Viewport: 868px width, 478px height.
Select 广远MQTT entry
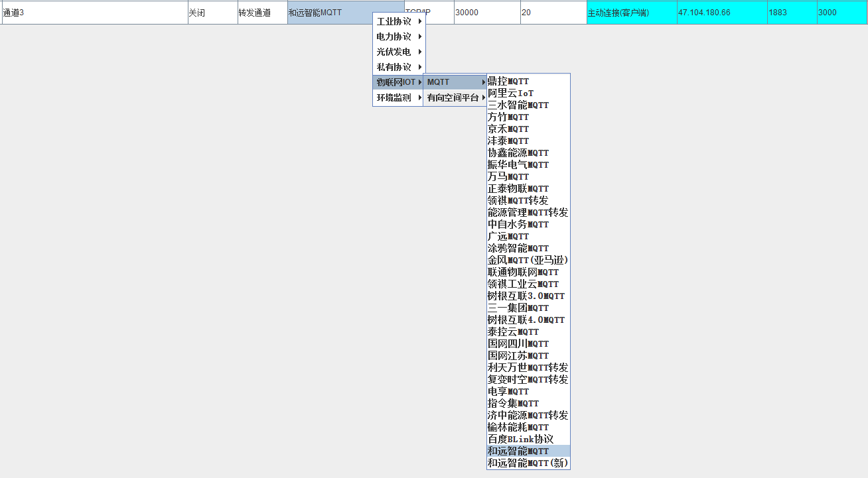click(528, 236)
